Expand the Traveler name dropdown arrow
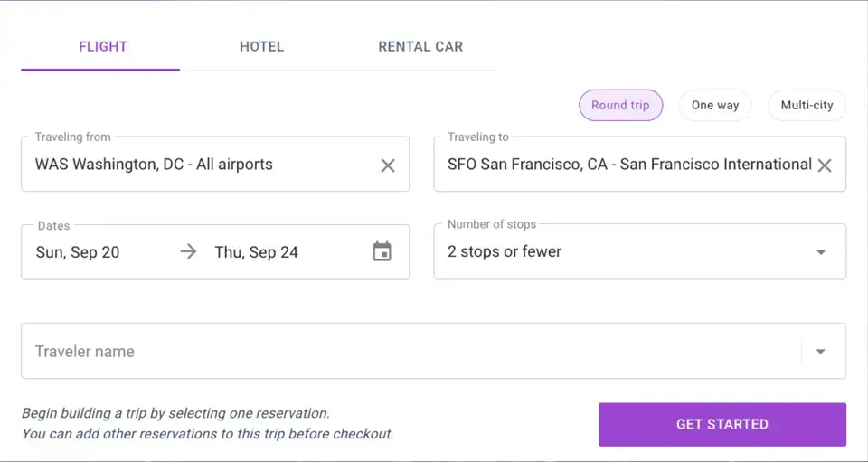This screenshot has height=462, width=868. [820, 352]
